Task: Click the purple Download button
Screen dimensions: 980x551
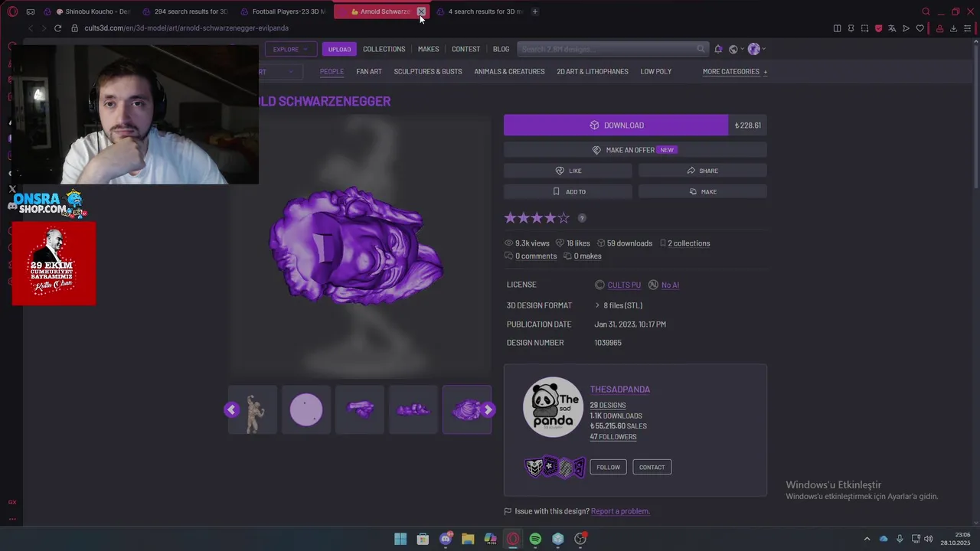Action: coord(616,126)
